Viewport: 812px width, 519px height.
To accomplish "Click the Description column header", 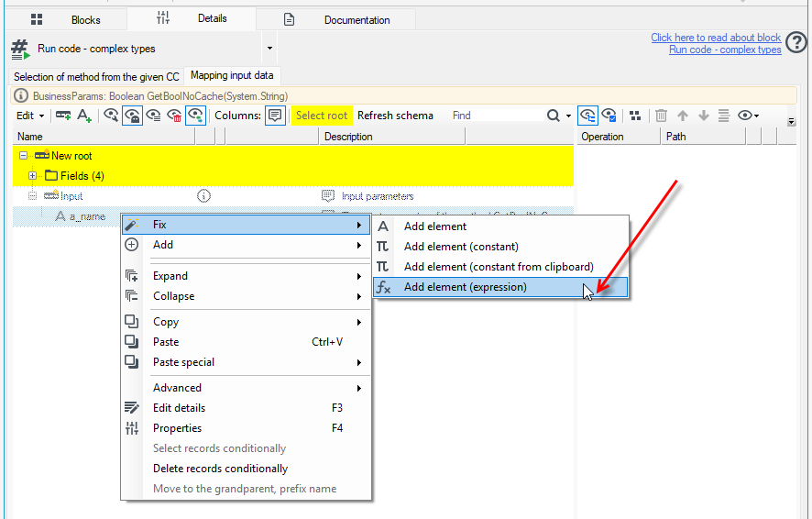I will [x=392, y=137].
